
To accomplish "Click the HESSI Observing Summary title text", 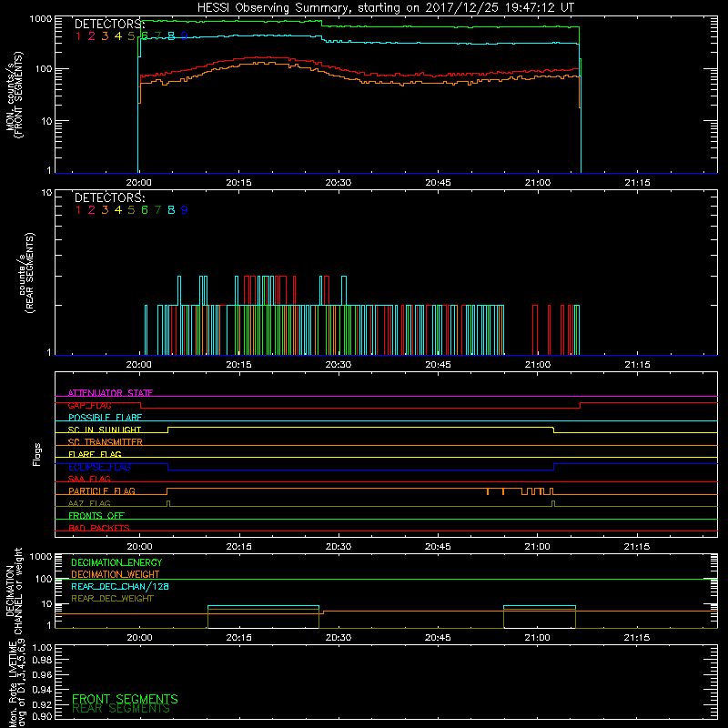I will pos(386,7).
